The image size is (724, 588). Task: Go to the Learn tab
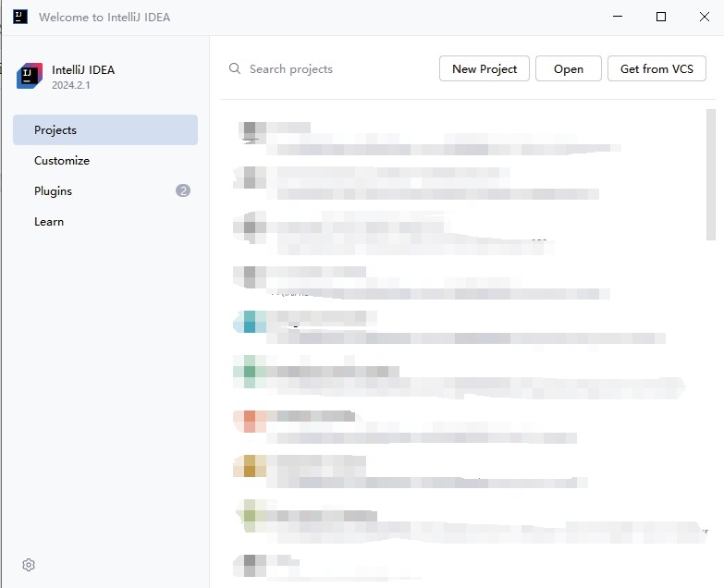pos(105,221)
